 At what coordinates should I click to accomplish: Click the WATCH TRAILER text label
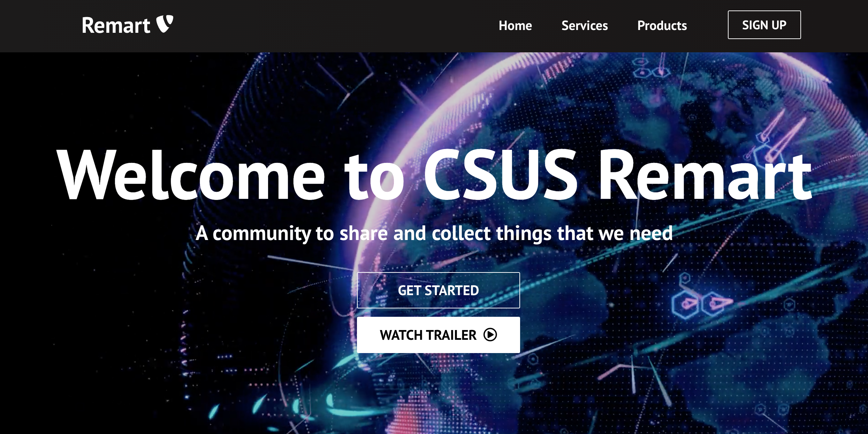coord(428,335)
